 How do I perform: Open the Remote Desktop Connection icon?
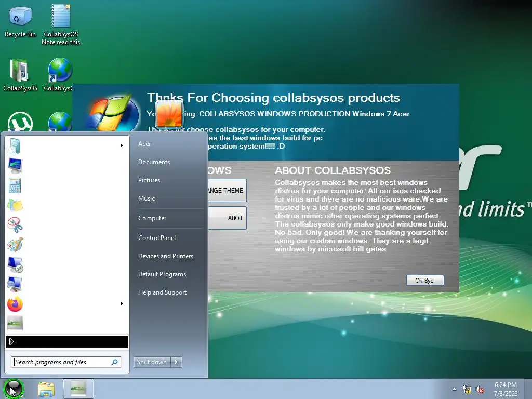coord(15,264)
